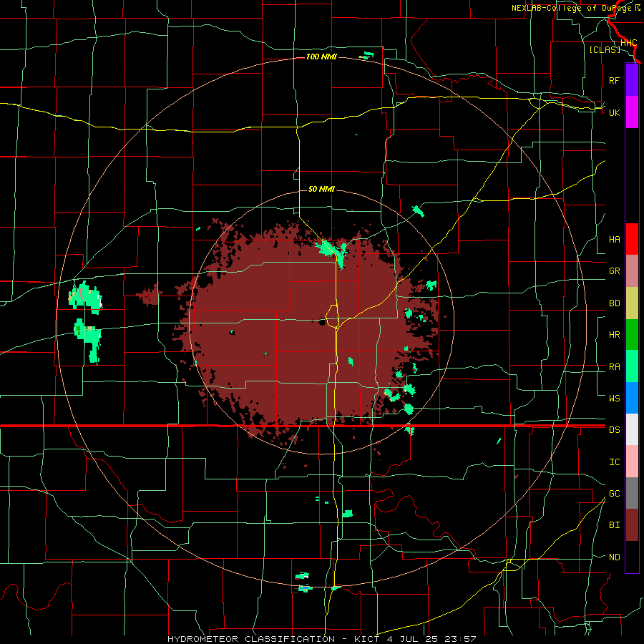
Task: Click the BD yellow legend swatch
Action: (x=632, y=303)
